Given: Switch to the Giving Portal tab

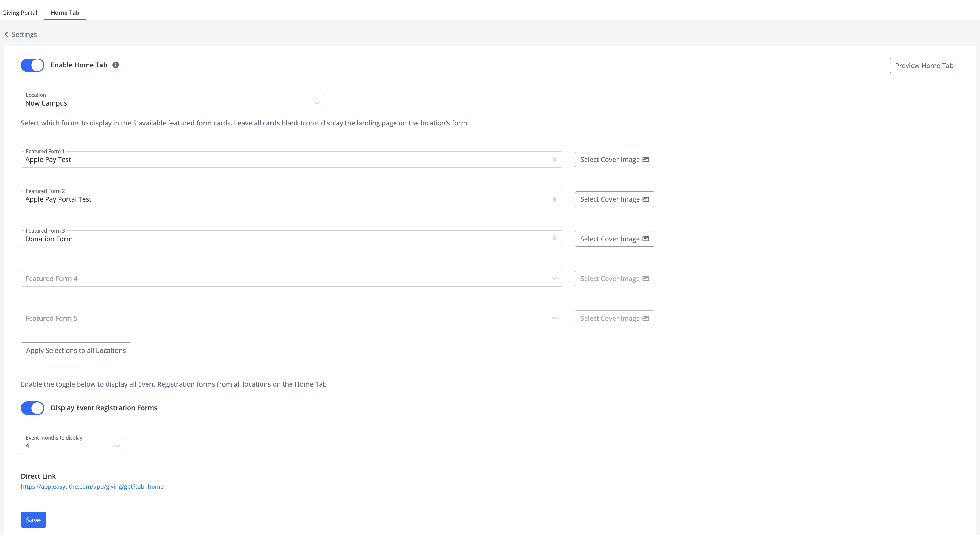Looking at the screenshot, I should point(20,13).
